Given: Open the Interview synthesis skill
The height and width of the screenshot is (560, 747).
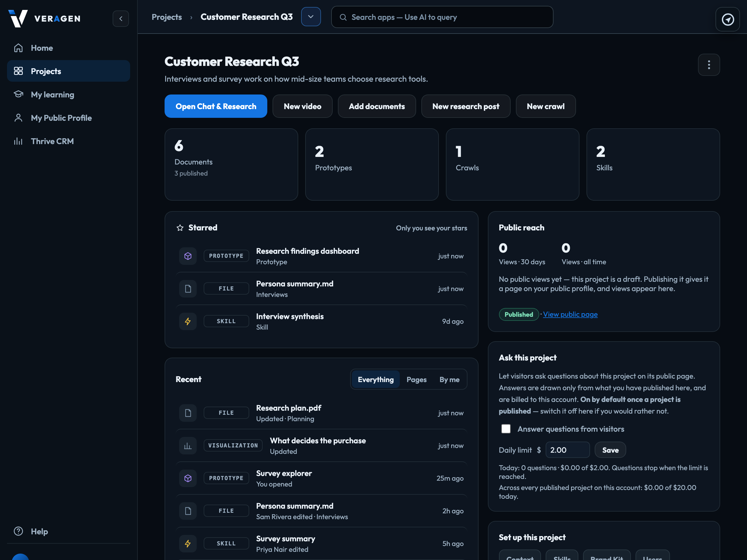Looking at the screenshot, I should tap(321, 321).
